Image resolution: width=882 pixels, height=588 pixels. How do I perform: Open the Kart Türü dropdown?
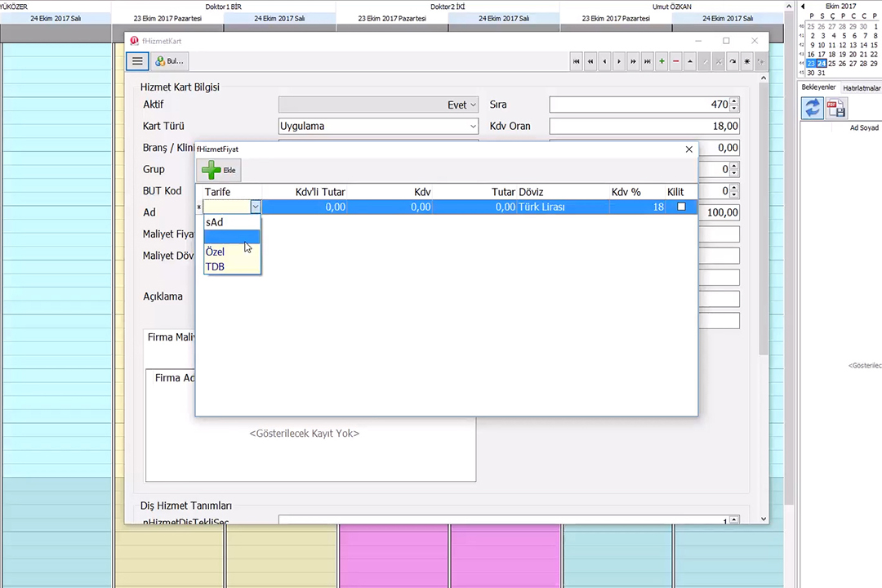(x=473, y=127)
